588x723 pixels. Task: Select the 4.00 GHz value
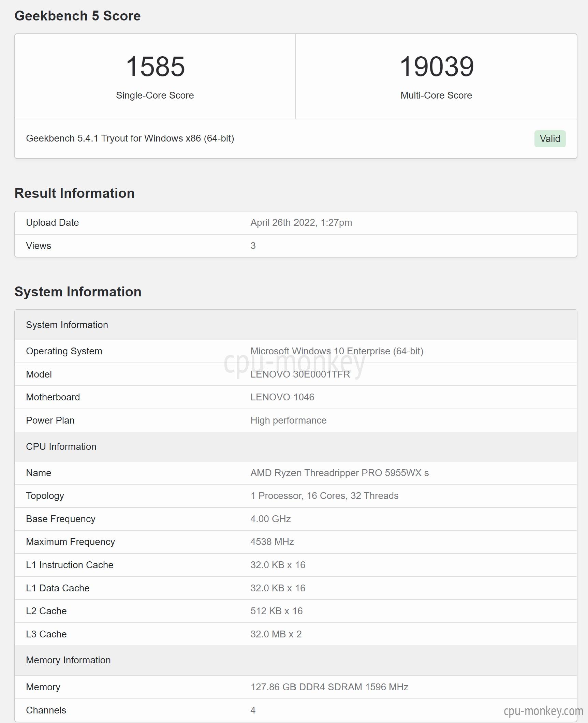[270, 519]
